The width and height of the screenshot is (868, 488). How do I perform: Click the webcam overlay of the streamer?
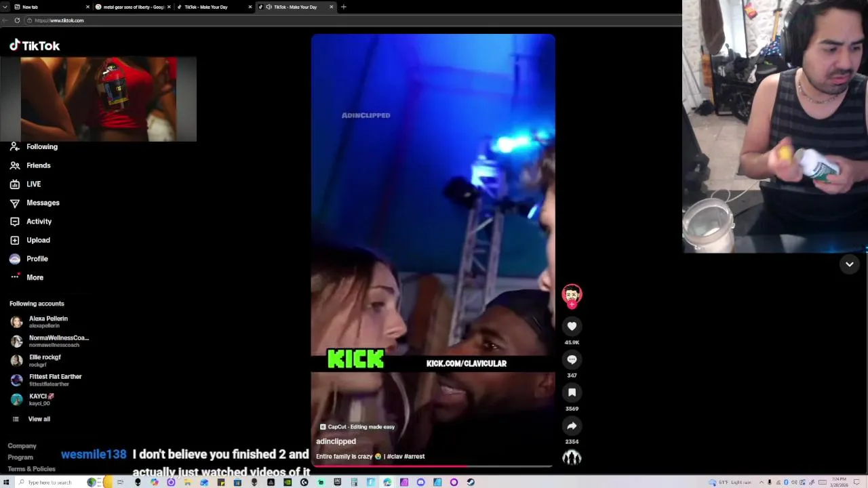[x=775, y=126]
